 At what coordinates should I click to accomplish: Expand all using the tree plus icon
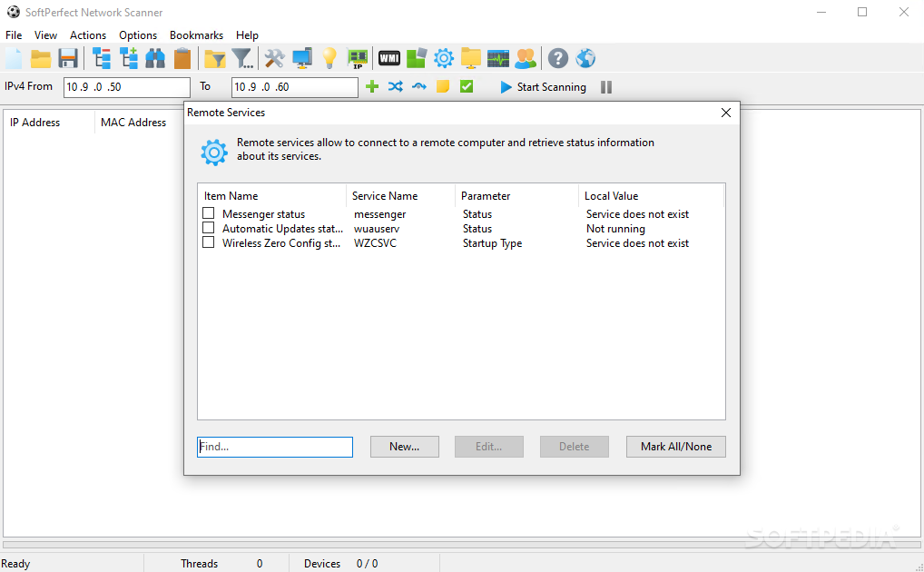129,58
